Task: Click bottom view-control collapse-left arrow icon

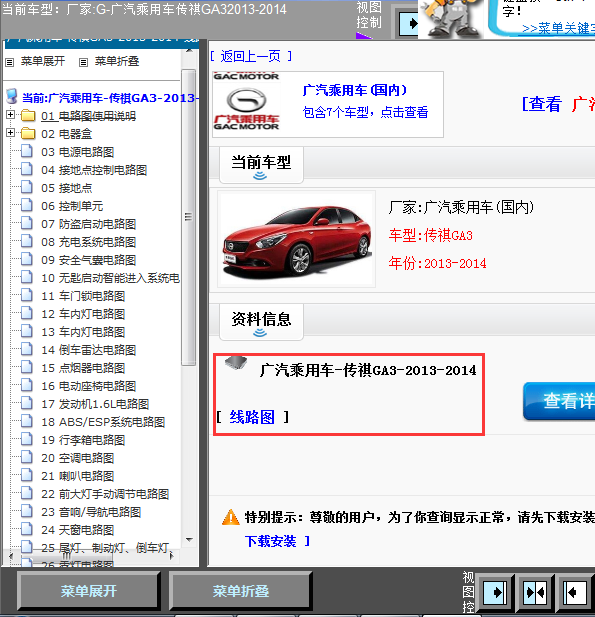Action: [575, 592]
